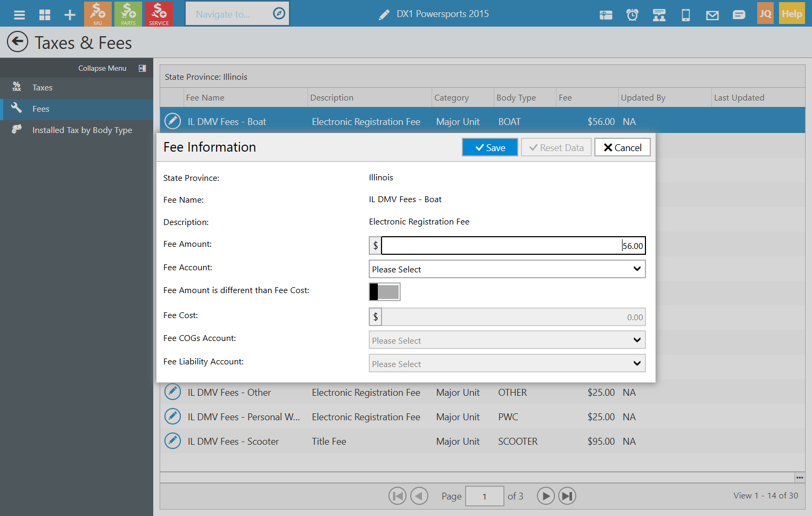Viewport: 812px width, 516px height.
Task: Open the JQ user profile
Action: 765,14
